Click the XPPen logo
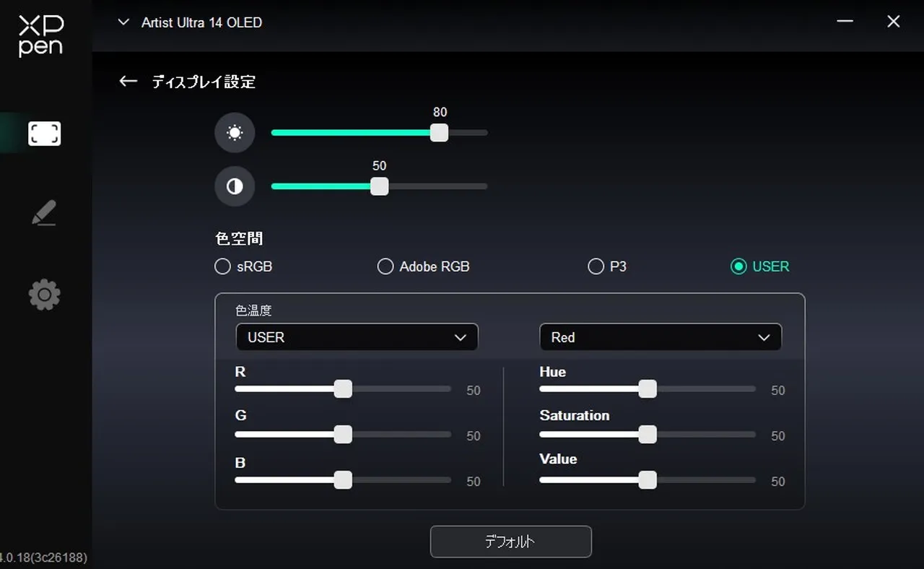Screen dimensions: 924x569 click(x=41, y=36)
